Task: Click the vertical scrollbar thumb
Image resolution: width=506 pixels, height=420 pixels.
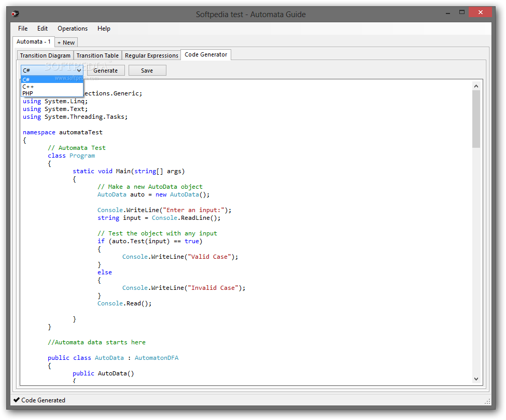Action: pyautogui.click(x=476, y=119)
